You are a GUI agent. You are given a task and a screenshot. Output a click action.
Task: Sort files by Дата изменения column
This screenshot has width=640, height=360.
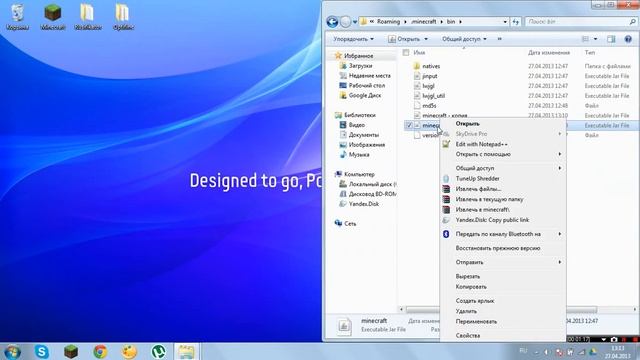click(x=549, y=53)
